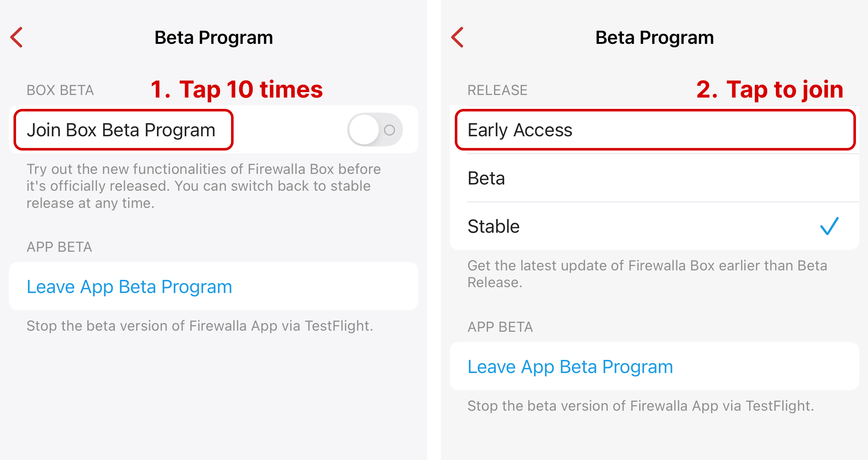Click the red "2. Tap to join" annotation
The width and height of the screenshot is (868, 460).
(769, 90)
